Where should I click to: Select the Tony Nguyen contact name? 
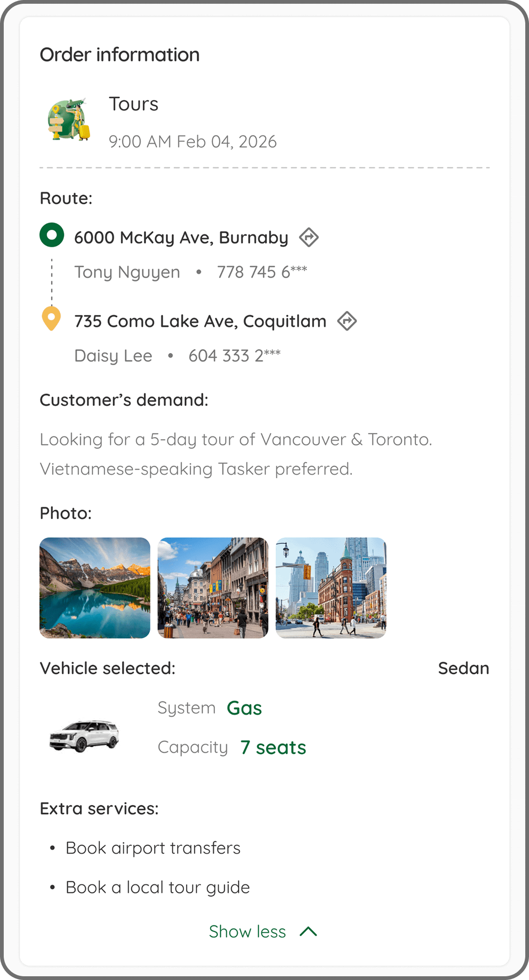[127, 272]
